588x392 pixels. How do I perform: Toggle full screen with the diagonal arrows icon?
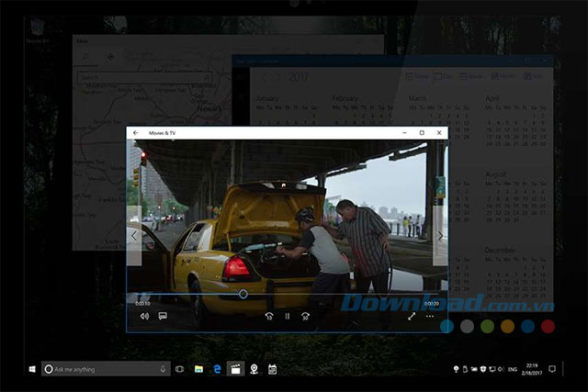[x=412, y=317]
